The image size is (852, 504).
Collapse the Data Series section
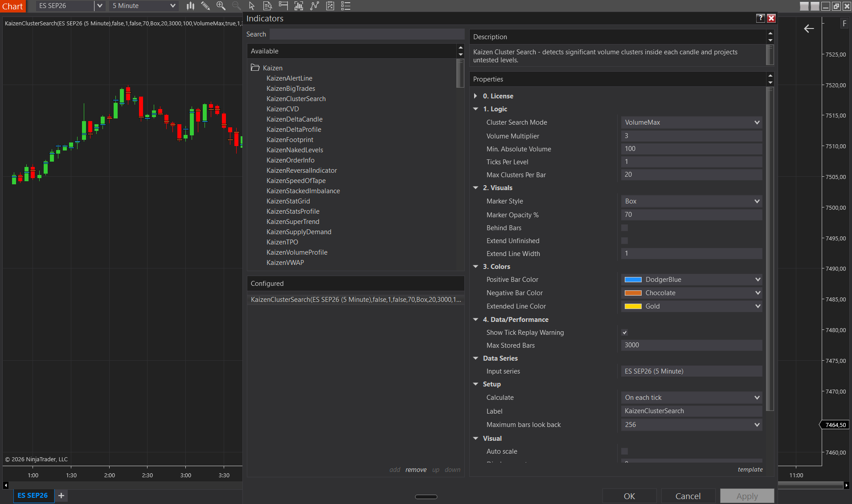pos(475,358)
